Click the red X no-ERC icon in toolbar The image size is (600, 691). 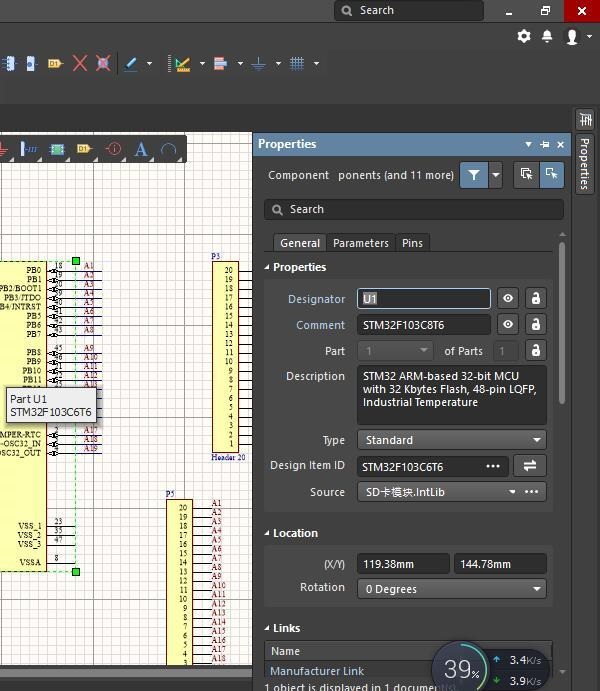tap(80, 63)
